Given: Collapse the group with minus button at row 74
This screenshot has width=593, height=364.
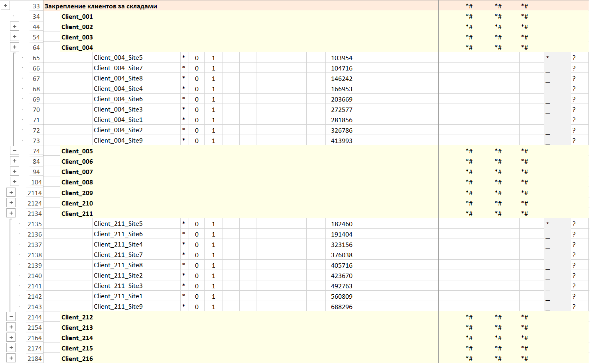Looking at the screenshot, I should 15,151.
